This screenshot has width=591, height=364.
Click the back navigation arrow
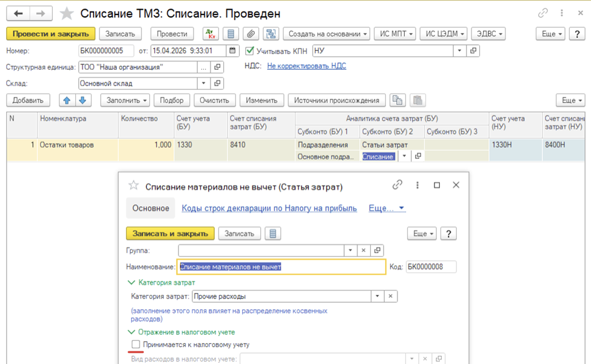coord(19,13)
